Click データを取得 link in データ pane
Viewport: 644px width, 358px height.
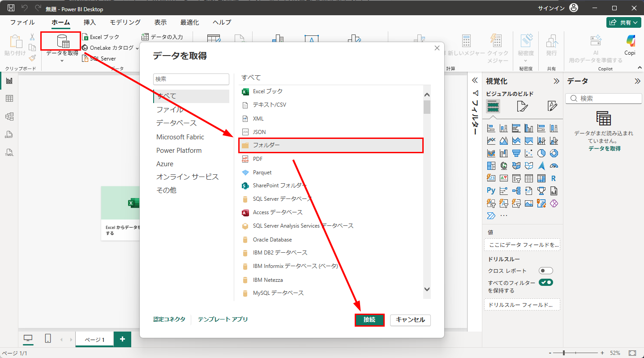[604, 148]
